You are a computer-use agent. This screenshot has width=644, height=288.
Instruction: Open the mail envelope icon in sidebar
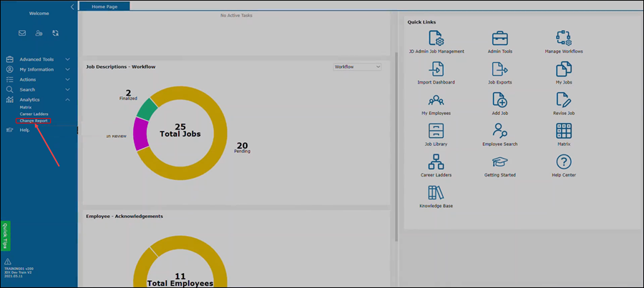click(22, 33)
